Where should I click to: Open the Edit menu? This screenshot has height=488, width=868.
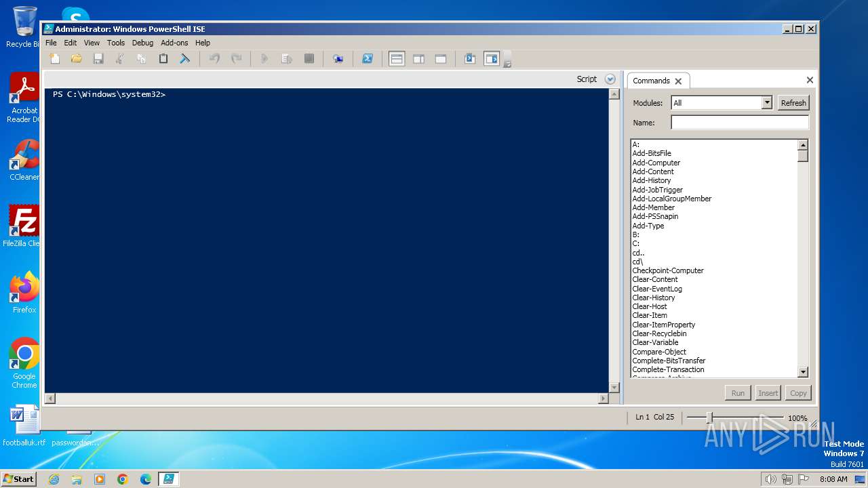pyautogui.click(x=71, y=43)
